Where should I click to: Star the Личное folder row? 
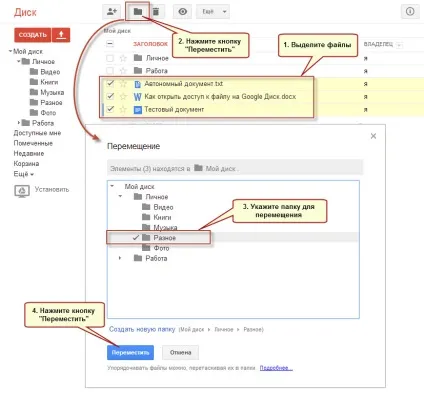coord(123,58)
